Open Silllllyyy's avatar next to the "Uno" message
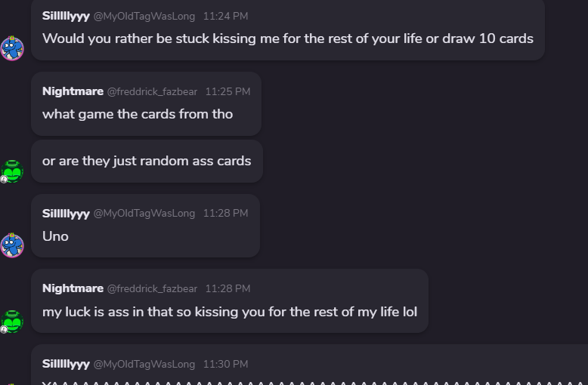This screenshot has height=385, width=588. coord(12,245)
